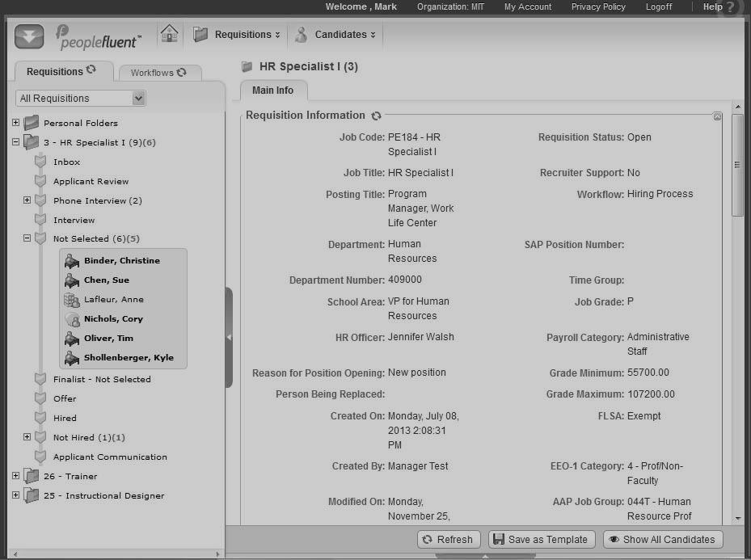
Task: Collapse the left panel using the splitter handle
Action: coord(229,337)
